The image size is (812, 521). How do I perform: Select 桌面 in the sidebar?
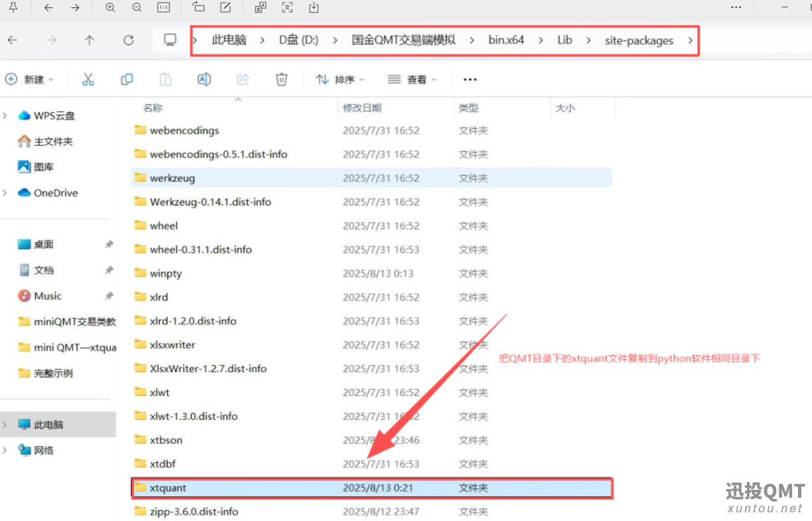(44, 245)
